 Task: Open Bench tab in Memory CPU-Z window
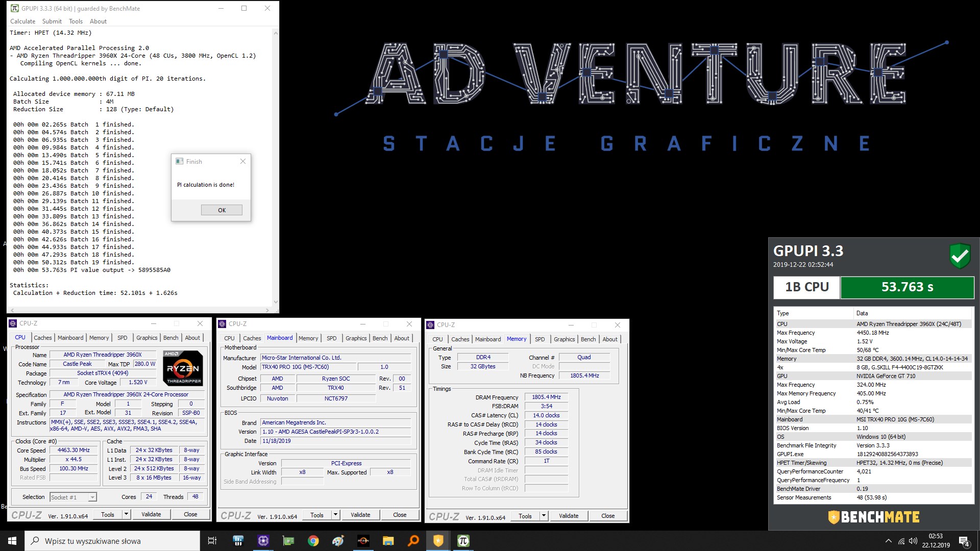click(x=589, y=339)
